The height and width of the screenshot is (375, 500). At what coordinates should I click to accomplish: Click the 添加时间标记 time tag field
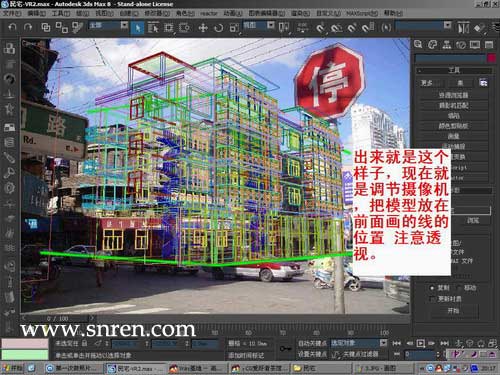point(246,355)
